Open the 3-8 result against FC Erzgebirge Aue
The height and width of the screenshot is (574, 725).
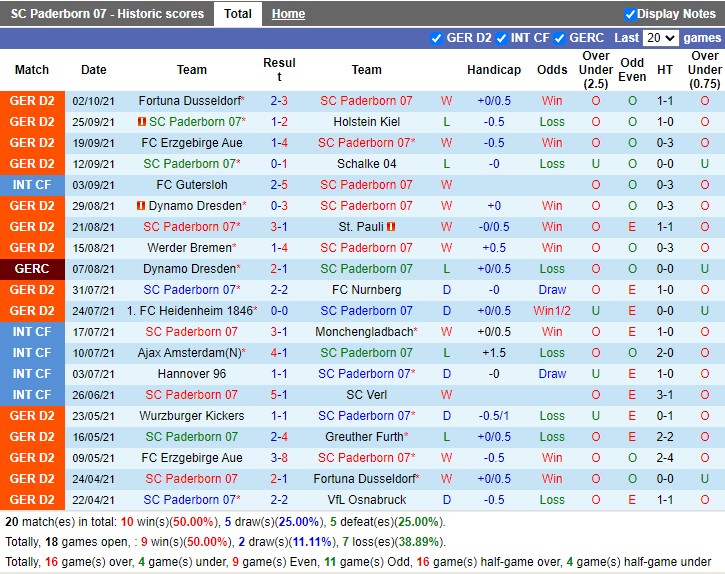(x=279, y=457)
